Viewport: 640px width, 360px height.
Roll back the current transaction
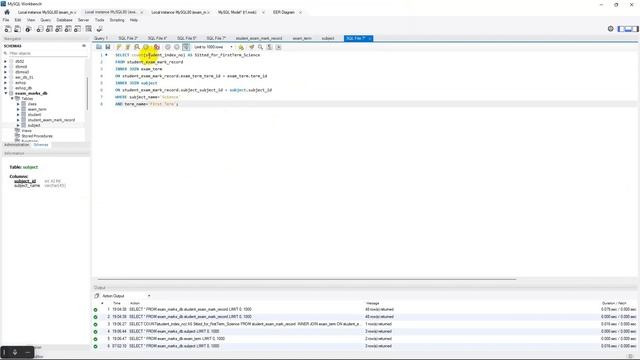[x=177, y=47]
